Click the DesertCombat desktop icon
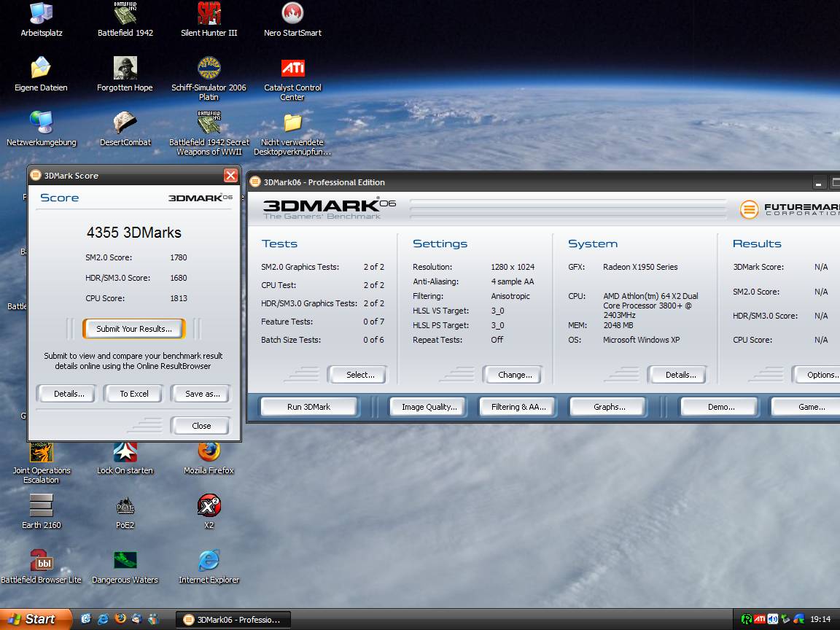Image resolution: width=840 pixels, height=630 pixels. pos(125,129)
